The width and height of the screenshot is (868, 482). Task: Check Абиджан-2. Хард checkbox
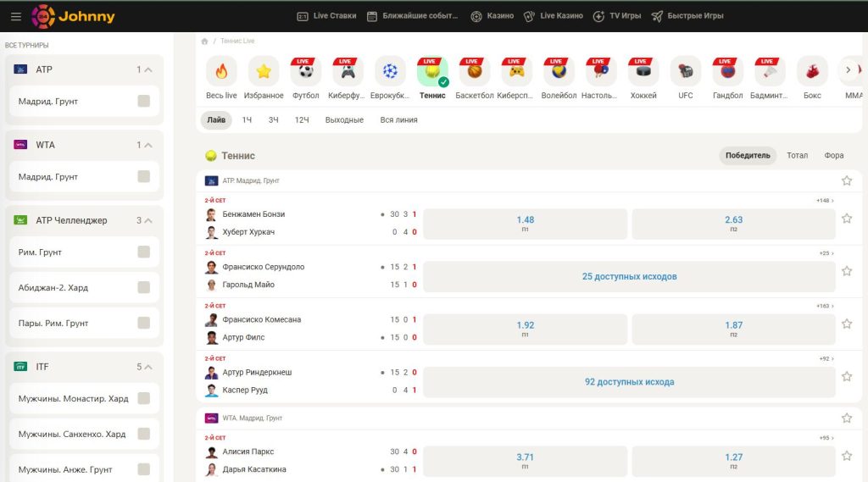(144, 287)
